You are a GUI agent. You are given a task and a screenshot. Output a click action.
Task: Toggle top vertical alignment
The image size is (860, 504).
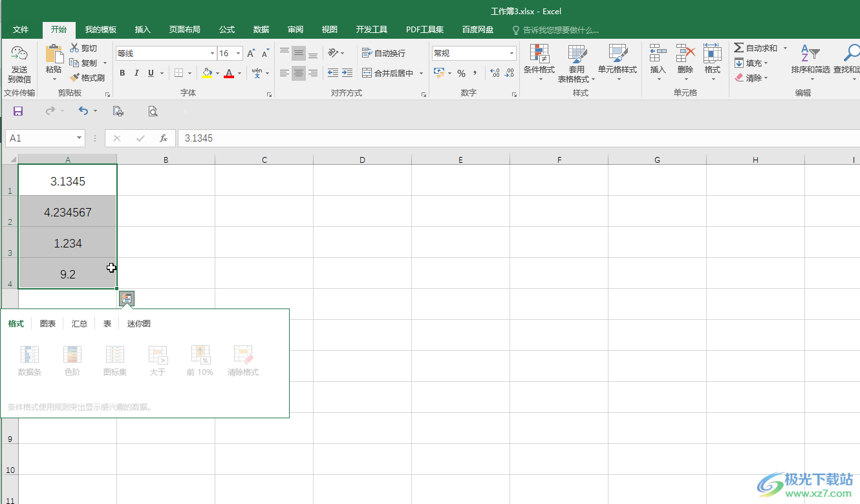pos(285,53)
